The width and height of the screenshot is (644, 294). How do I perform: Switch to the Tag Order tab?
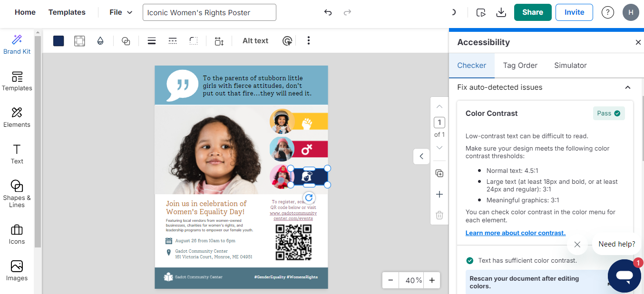520,66
